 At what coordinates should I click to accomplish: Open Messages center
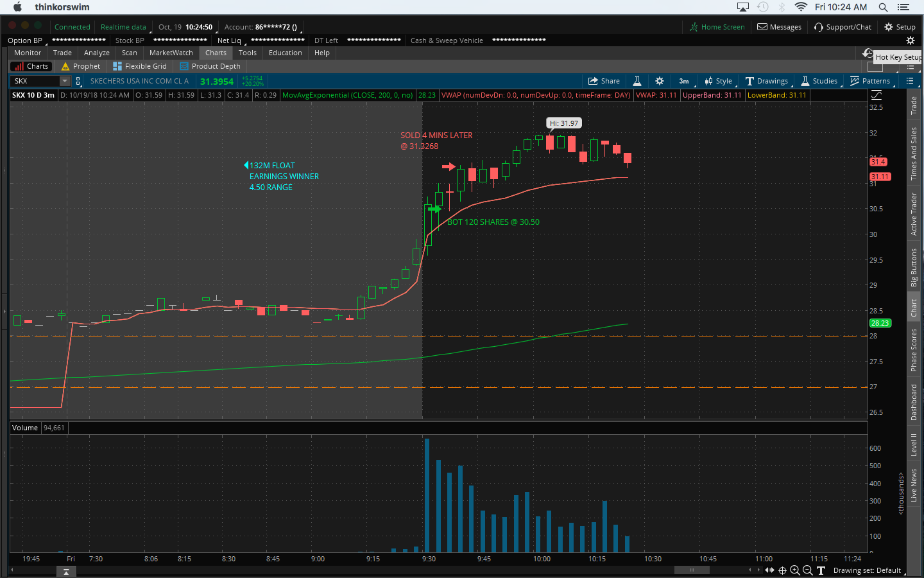(779, 27)
